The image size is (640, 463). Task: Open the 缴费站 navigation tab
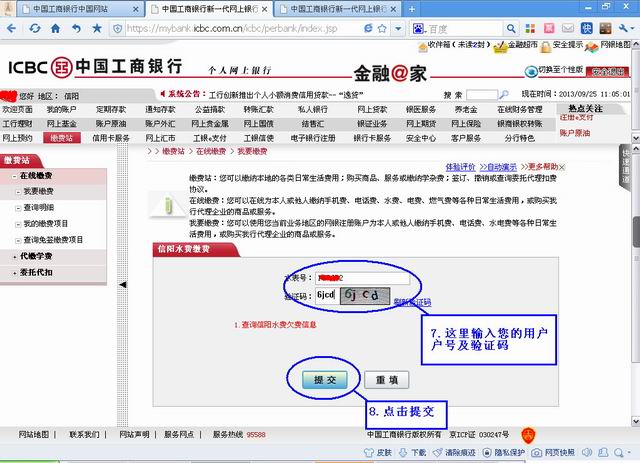pos(61,137)
